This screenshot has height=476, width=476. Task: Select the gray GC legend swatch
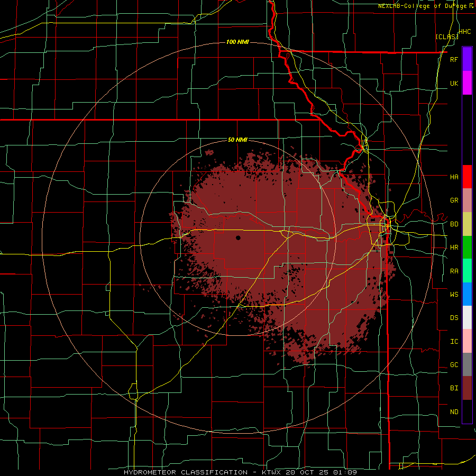467,364
